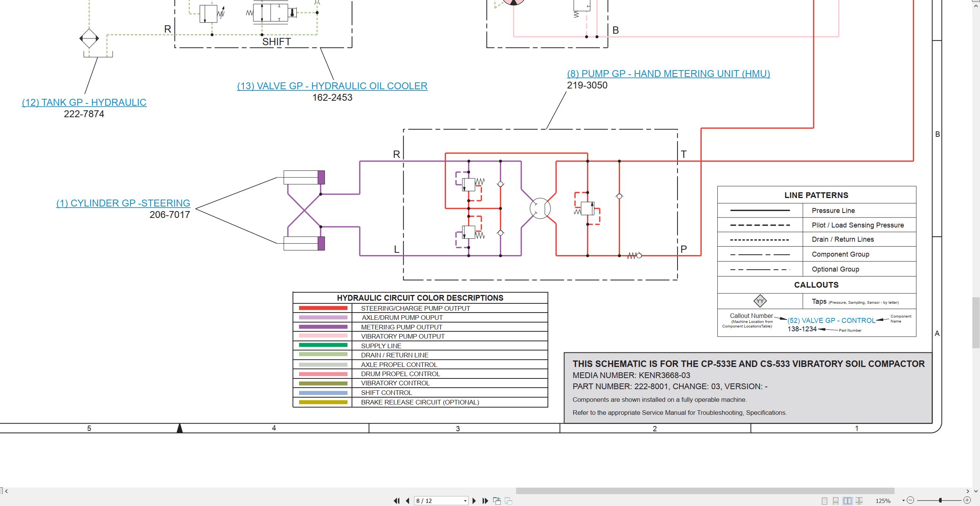The image size is (980, 506).
Task: Switch to continuous facing view
Action: click(859, 501)
